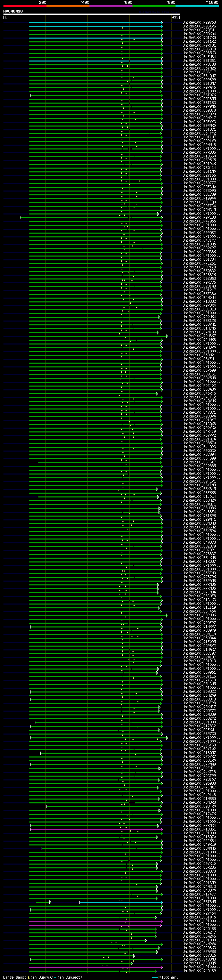This screenshot has height=980, width=222.
Task: Select hit label UniRef100_Q5I7K5
Action: pyautogui.click(x=199, y=38)
